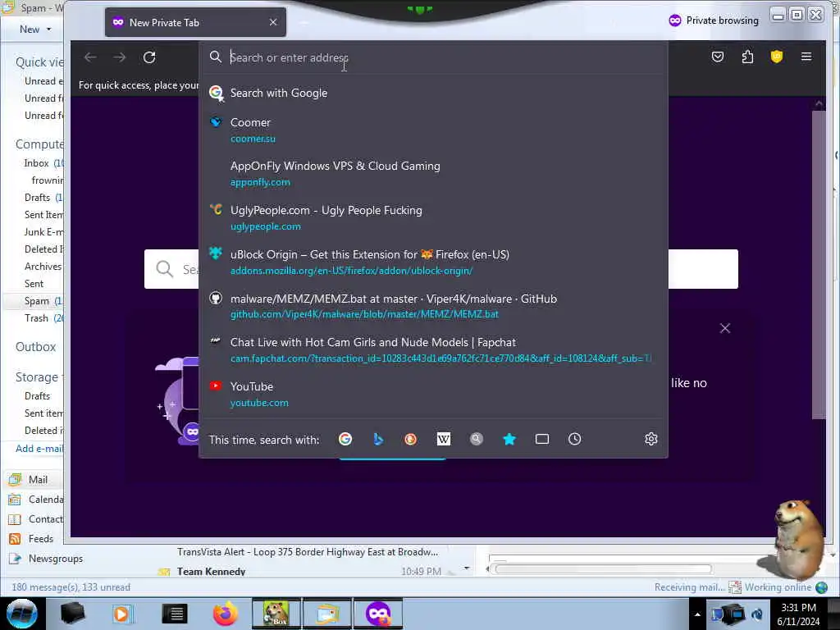Click the youtube.com link
The image size is (840, 630).
(x=259, y=403)
